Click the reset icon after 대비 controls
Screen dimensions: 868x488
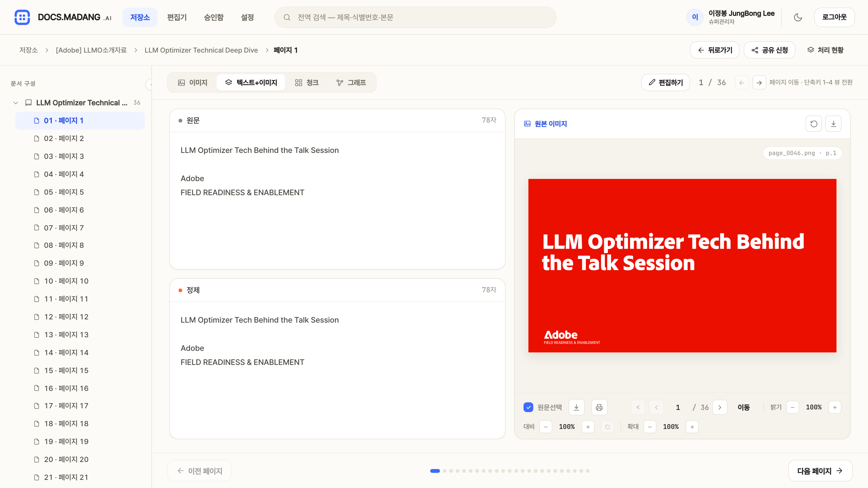click(x=608, y=427)
